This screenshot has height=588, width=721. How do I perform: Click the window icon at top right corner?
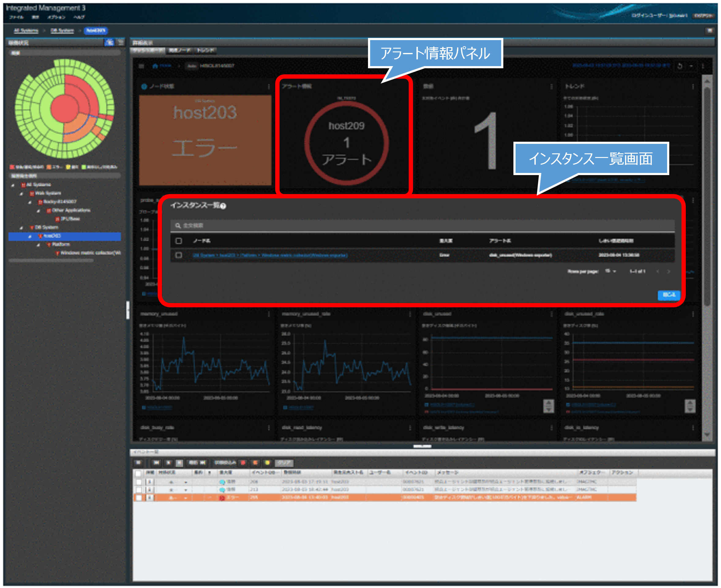pos(709,31)
